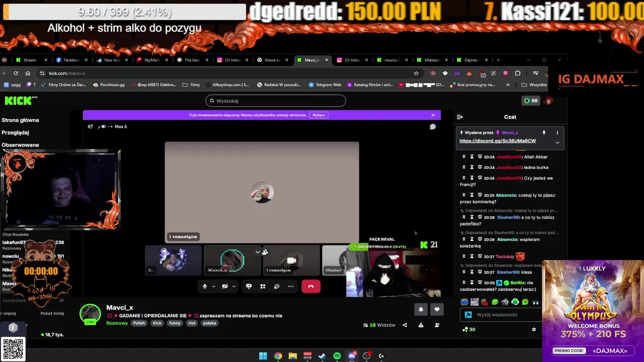Image resolution: width=644 pixels, height=362 pixels.
Task: Open activities icon in call controls
Action: (x=263, y=286)
